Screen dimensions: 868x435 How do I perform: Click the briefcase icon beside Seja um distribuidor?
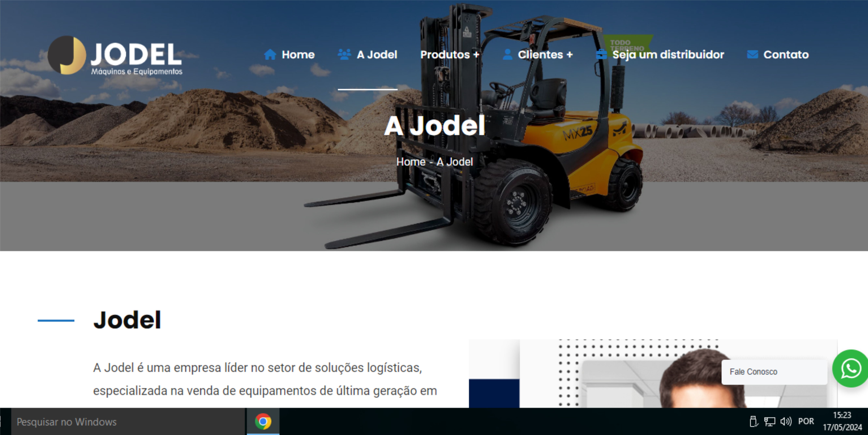[x=601, y=55]
